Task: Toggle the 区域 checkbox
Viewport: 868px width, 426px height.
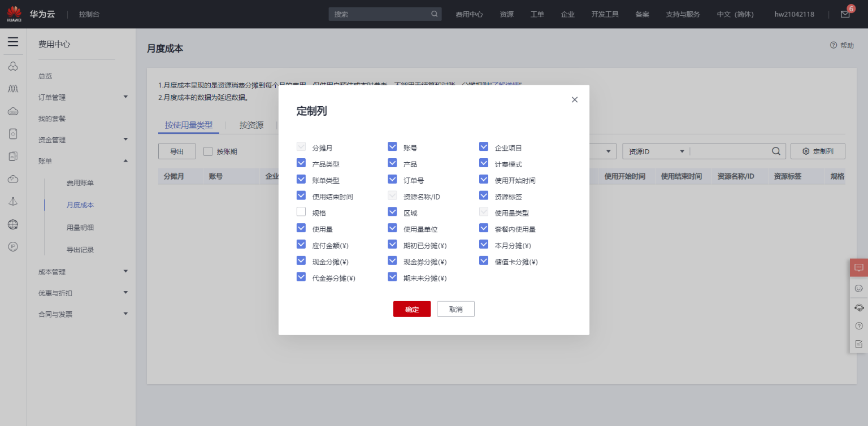Action: [x=392, y=212]
